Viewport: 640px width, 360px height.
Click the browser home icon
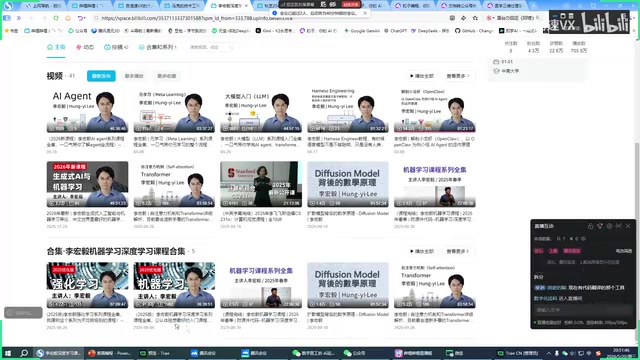pyautogui.click(x=68, y=18)
